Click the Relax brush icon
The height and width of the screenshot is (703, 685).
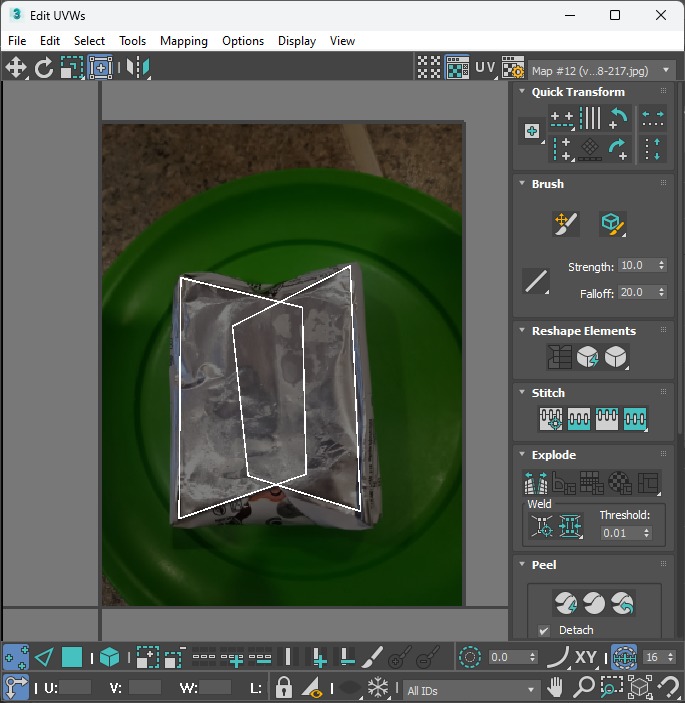(612, 224)
